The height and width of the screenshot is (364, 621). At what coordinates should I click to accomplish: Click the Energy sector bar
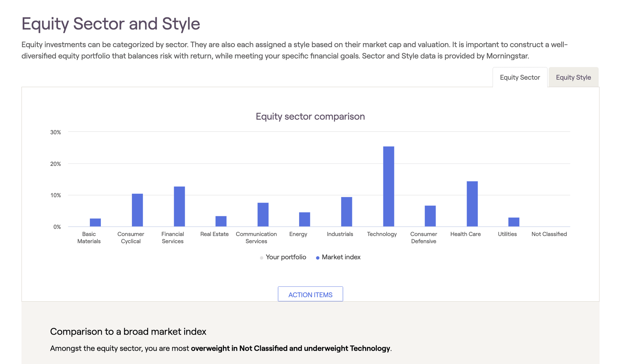point(304,219)
